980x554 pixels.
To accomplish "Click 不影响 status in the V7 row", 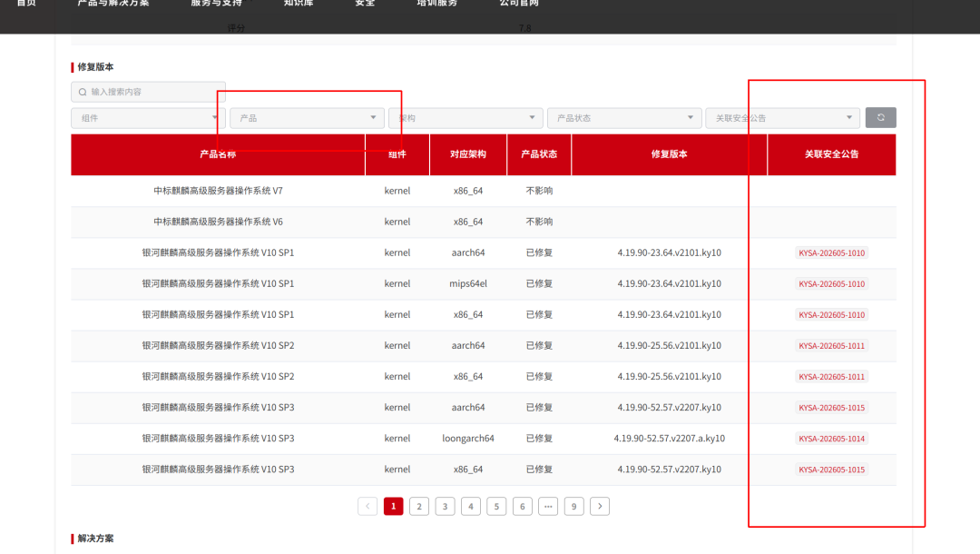I will (539, 191).
